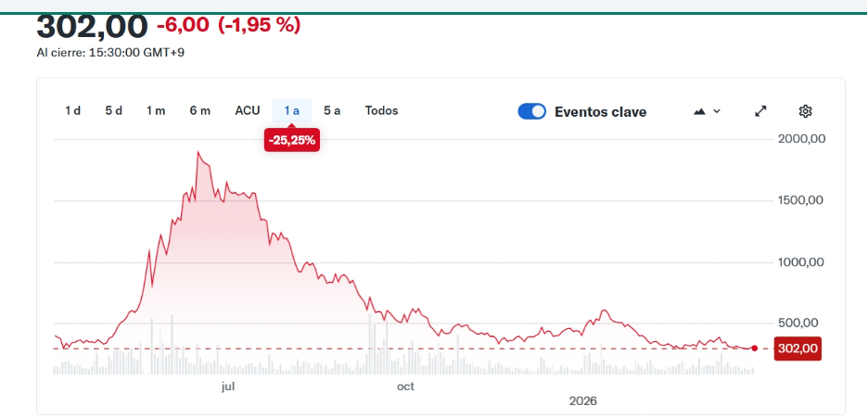Click the 2026 axis label
Screen dimensions: 868x418
(583, 400)
